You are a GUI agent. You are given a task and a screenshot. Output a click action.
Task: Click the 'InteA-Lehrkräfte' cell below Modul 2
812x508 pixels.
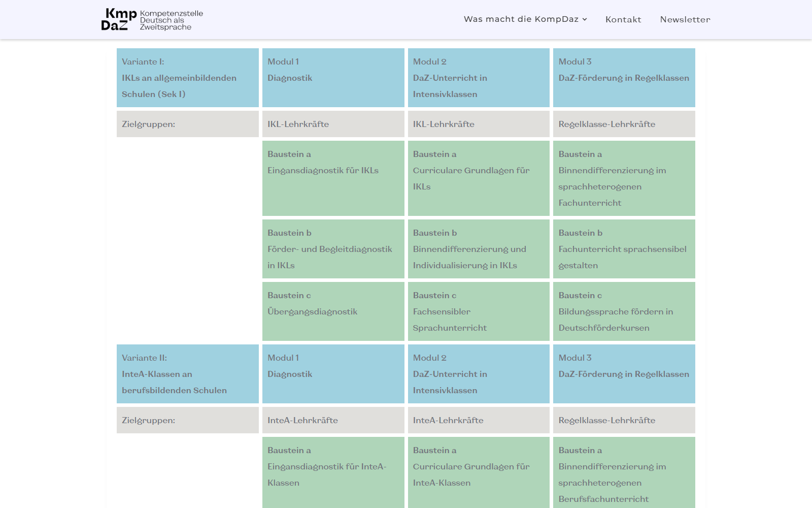(x=479, y=420)
